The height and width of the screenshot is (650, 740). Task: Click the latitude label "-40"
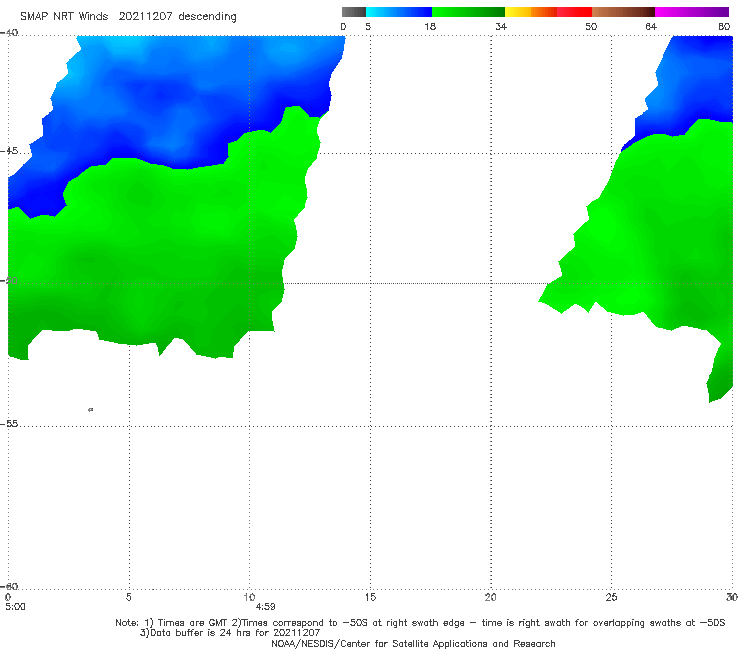(x=9, y=33)
